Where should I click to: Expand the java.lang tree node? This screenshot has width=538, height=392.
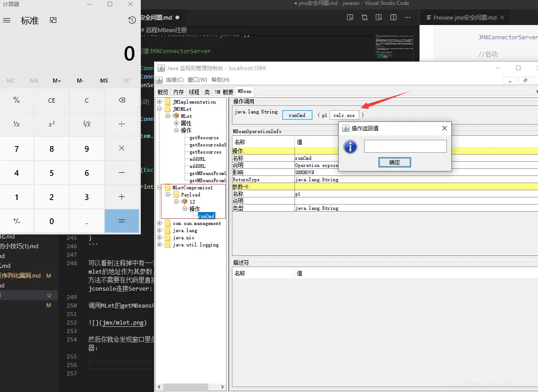(x=160, y=230)
